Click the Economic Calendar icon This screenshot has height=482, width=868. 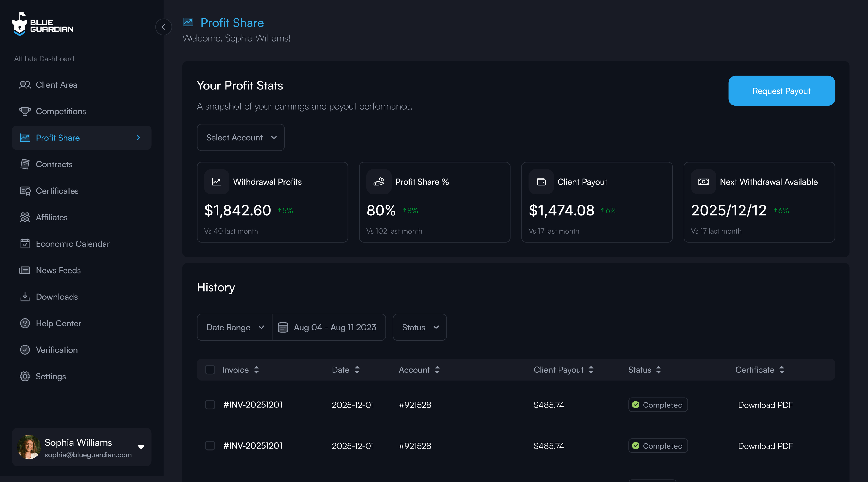(25, 244)
